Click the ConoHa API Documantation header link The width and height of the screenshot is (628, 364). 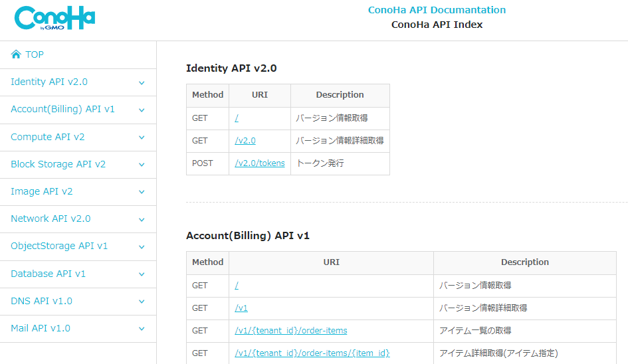click(x=437, y=10)
